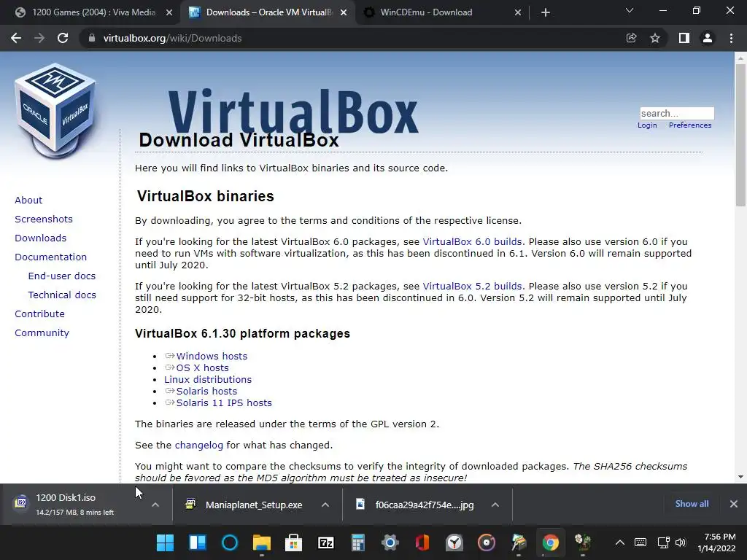The image size is (747, 560).
Task: Expand options for 1200 Disk1.iso download
Action: (155, 505)
